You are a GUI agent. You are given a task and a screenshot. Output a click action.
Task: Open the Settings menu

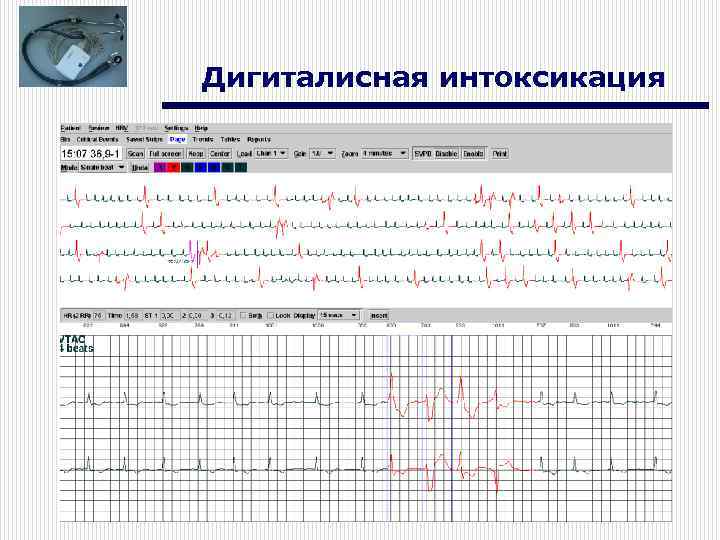(176, 128)
